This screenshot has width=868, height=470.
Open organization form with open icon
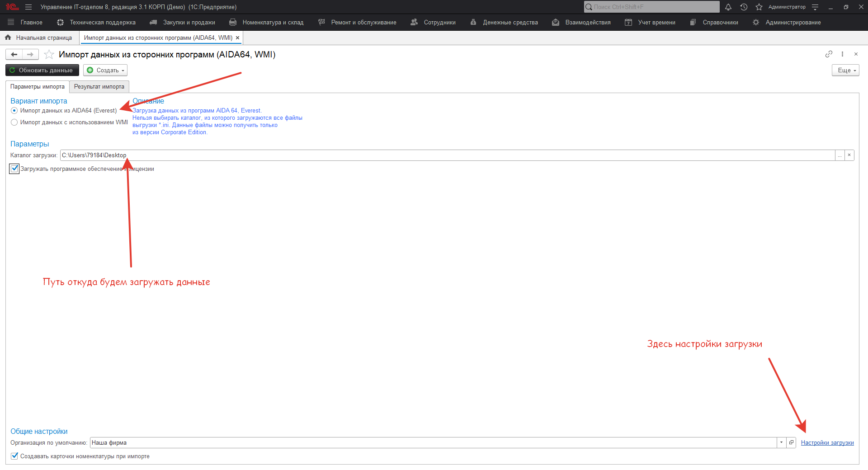point(791,442)
